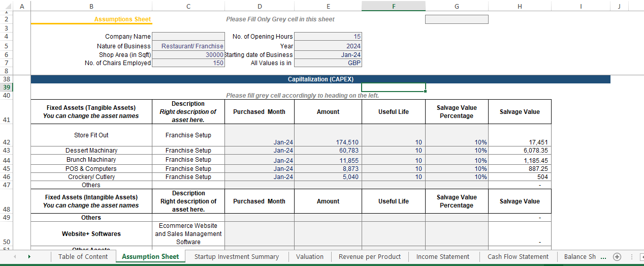Image resolution: width=644 pixels, height=266 pixels.
Task: Select row 42 header
Action: point(6,135)
